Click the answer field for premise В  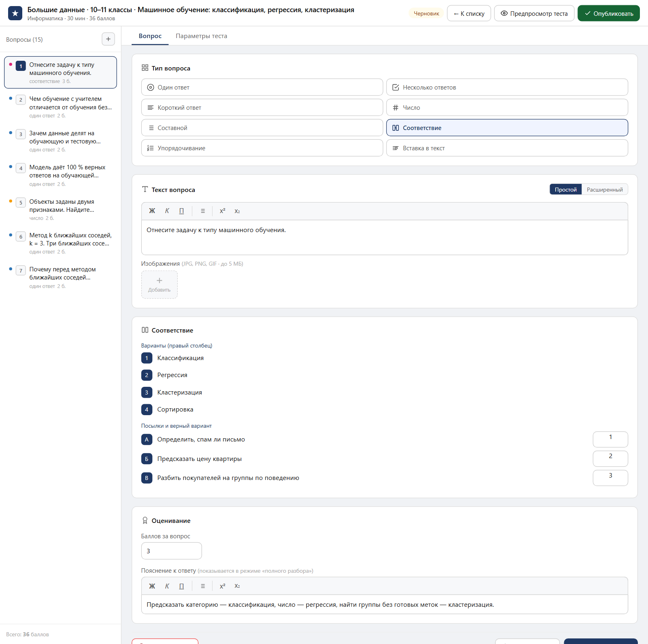tap(610, 478)
